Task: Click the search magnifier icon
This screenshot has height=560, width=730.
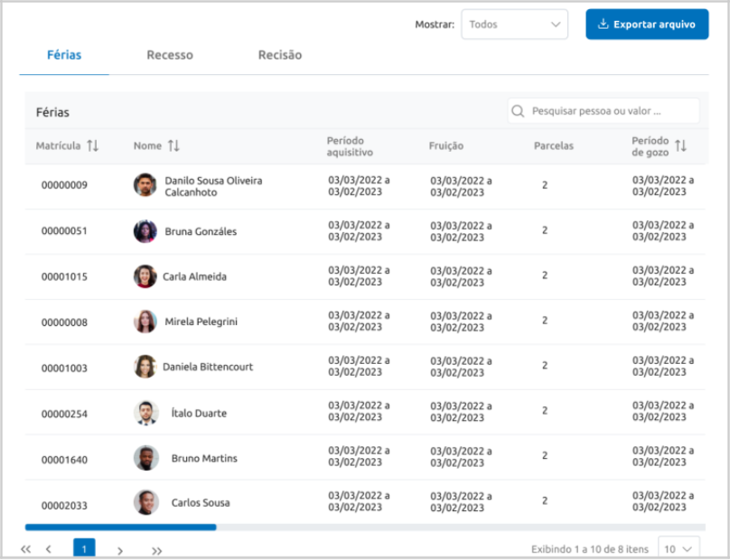Action: coord(518,111)
